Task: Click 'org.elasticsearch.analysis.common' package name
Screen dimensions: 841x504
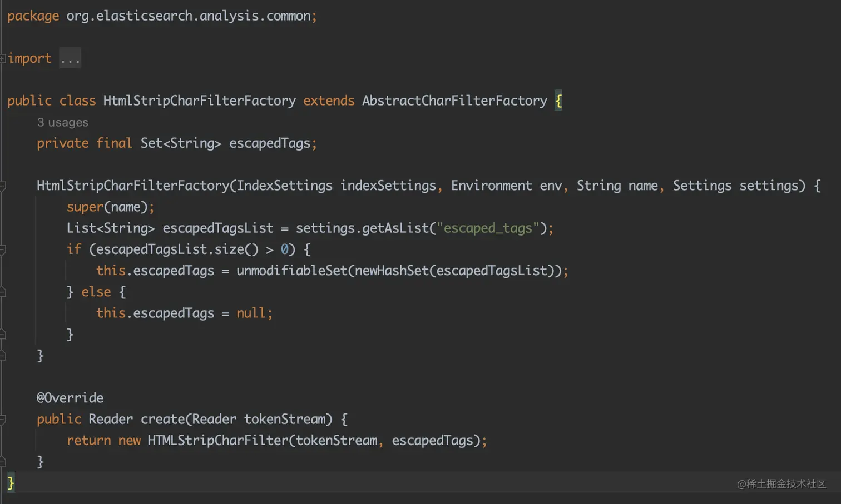Action: point(188,16)
